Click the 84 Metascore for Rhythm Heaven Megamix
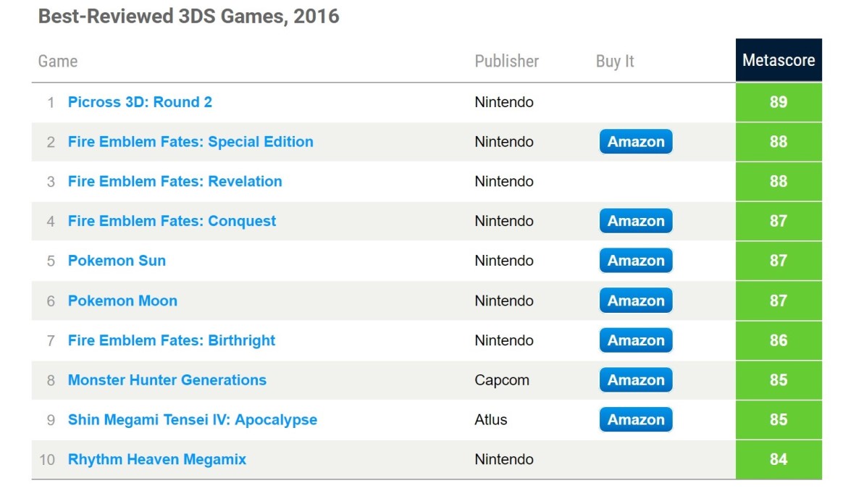Screen dimensions: 843x504 click(778, 459)
